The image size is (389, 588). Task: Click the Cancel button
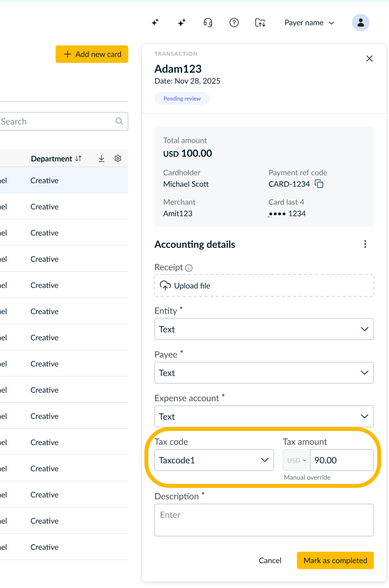270,561
